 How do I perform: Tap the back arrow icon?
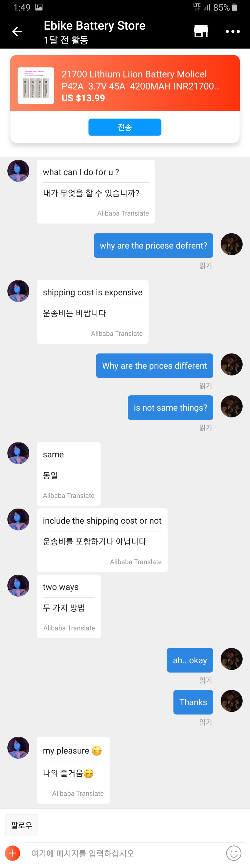[17, 32]
